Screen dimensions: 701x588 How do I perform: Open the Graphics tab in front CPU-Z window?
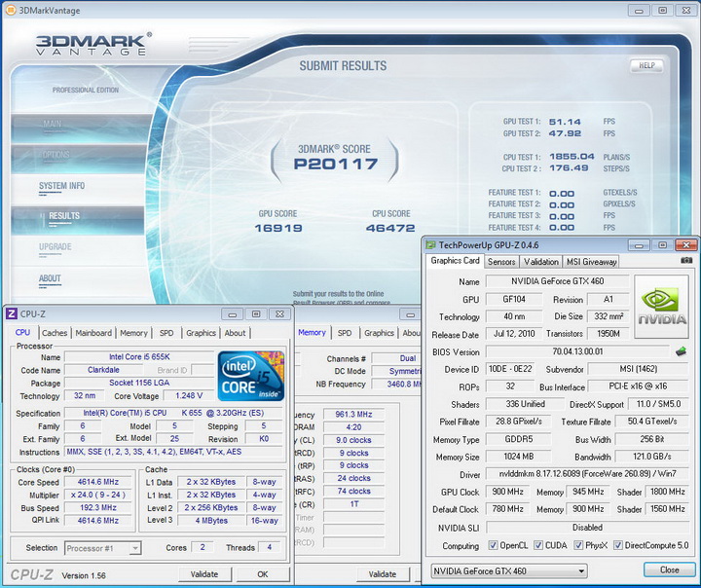(201, 333)
